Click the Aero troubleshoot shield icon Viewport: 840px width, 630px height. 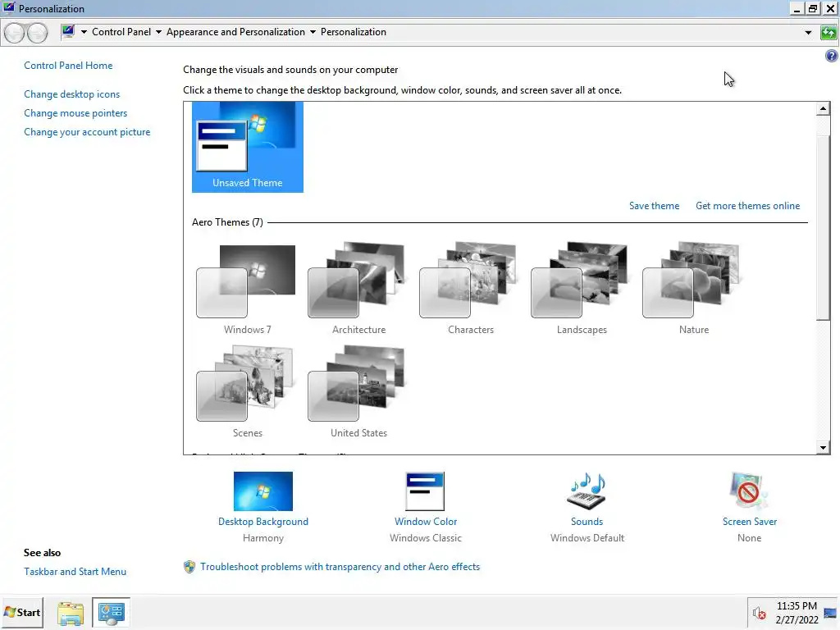pyautogui.click(x=189, y=567)
